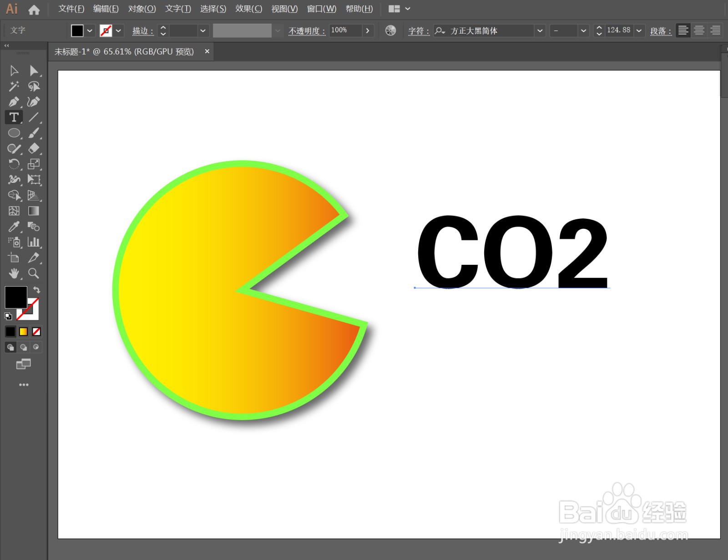This screenshot has width=728, height=560.
Task: Select the Direct Selection tool
Action: tap(34, 71)
